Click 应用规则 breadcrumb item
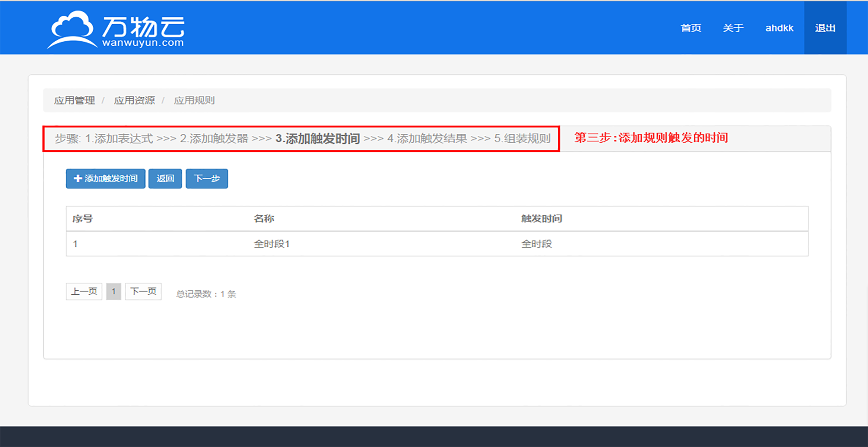 (x=194, y=101)
